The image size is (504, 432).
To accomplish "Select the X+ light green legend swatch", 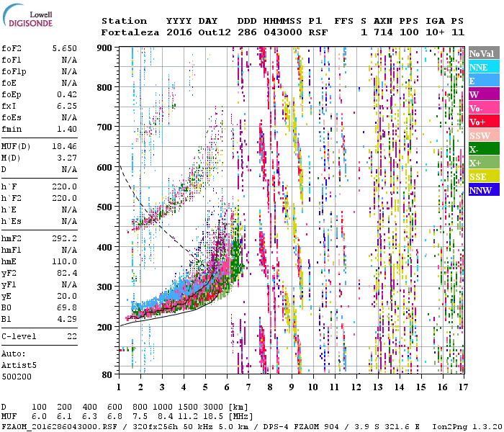I will click(484, 163).
